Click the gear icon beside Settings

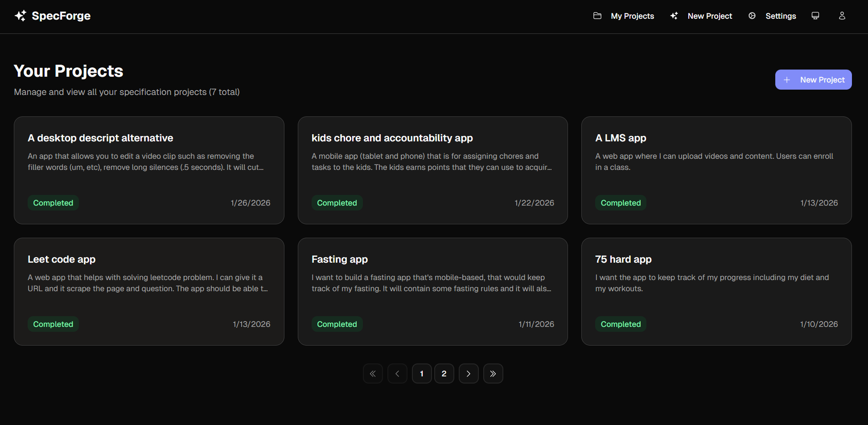(x=752, y=16)
